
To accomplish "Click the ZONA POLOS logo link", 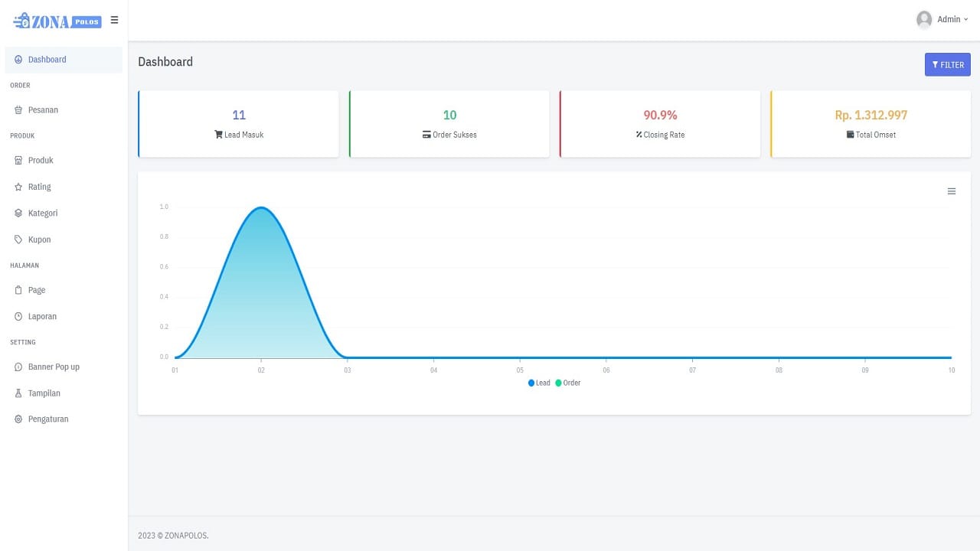I will point(57,21).
